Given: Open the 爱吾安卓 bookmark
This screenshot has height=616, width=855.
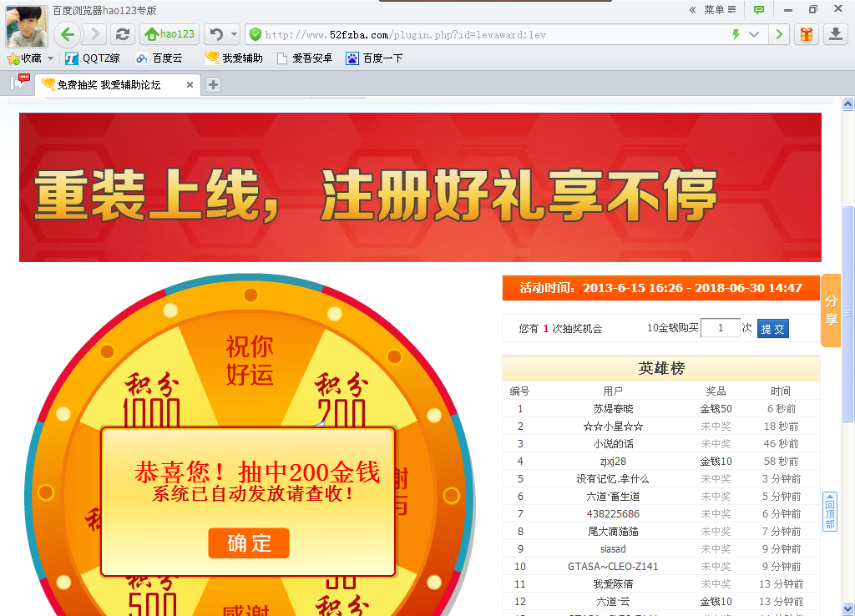Looking at the screenshot, I should pyautogui.click(x=305, y=58).
